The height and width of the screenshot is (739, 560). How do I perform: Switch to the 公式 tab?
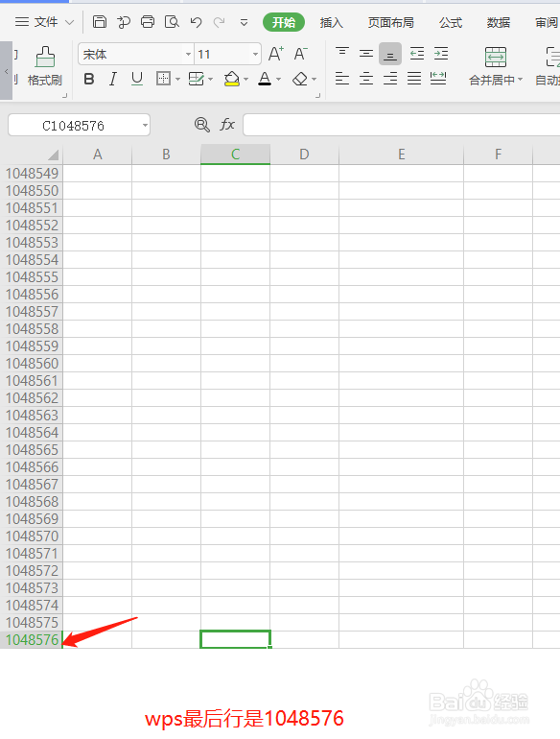451,23
